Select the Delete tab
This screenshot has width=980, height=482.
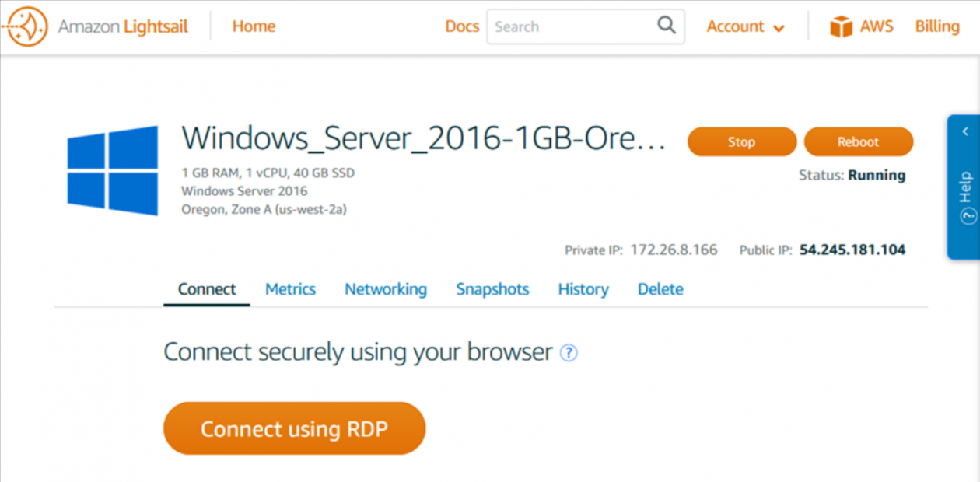coord(660,289)
